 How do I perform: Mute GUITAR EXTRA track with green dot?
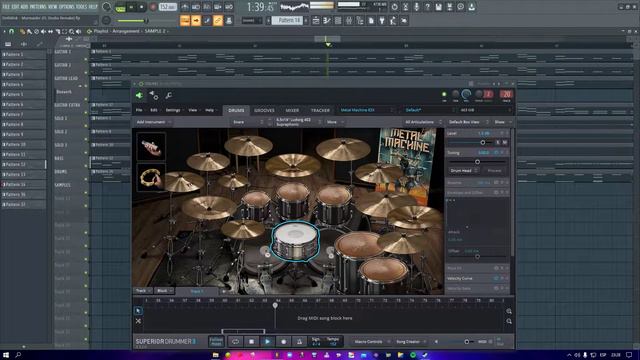click(86, 113)
